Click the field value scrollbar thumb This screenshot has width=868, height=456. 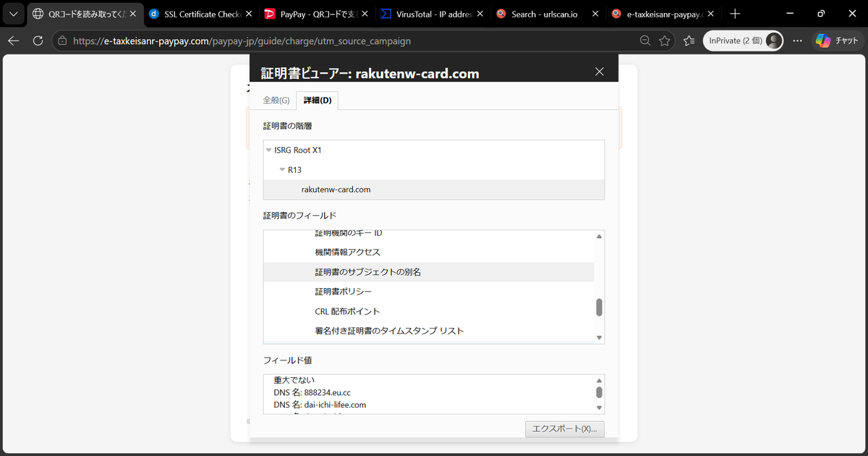599,392
